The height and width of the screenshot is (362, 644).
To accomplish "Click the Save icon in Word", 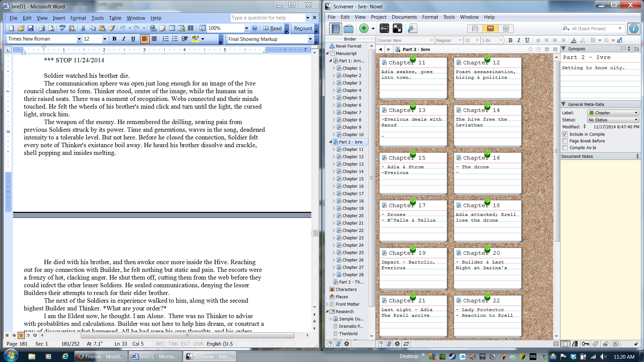I will 31,28.
